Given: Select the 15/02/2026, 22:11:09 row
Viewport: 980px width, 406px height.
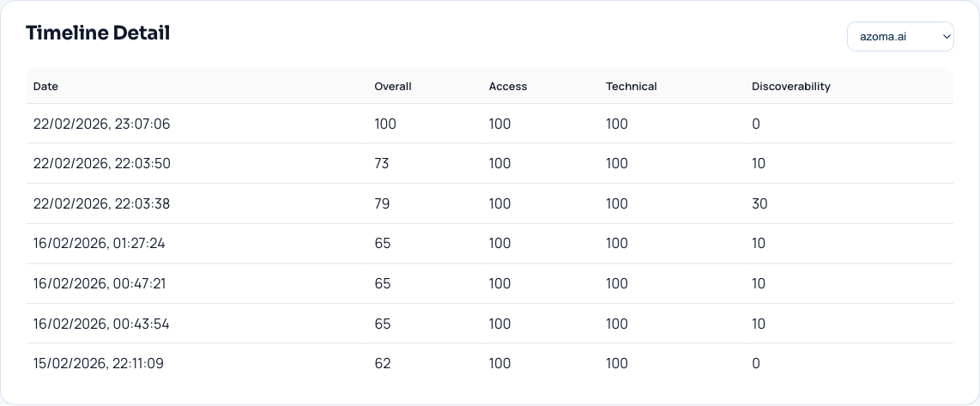Looking at the screenshot, I should pos(98,364).
